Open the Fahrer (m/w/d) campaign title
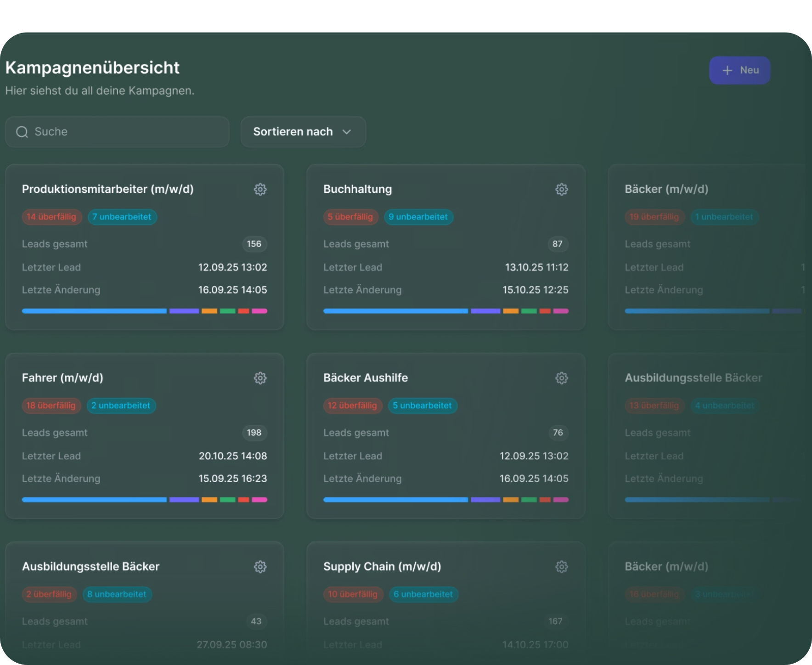The height and width of the screenshot is (665, 812). tap(62, 378)
